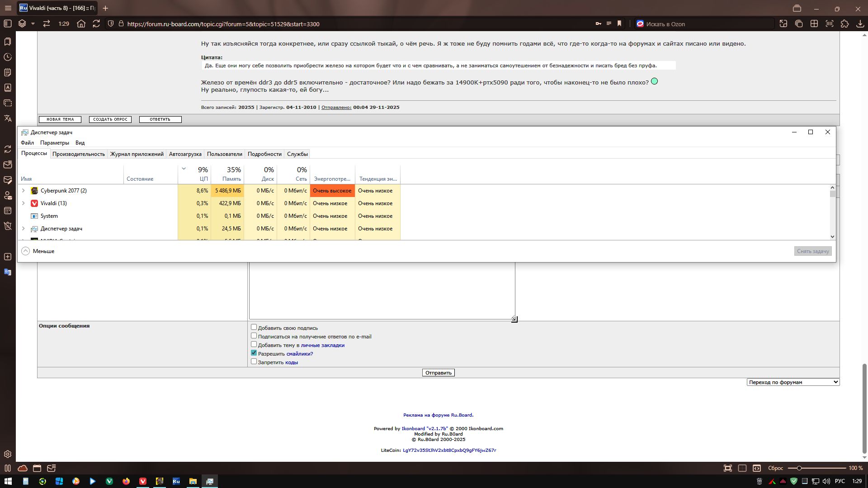Uncheck 'Разрешить смайлики' checkbox
Image resolution: width=868 pixels, height=488 pixels.
(x=254, y=353)
